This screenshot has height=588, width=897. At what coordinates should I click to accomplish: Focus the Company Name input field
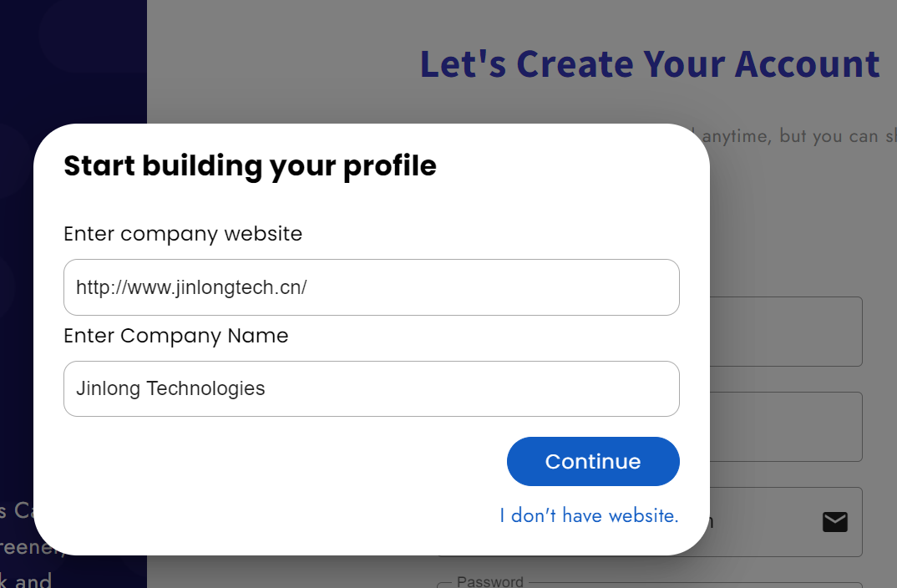click(372, 388)
